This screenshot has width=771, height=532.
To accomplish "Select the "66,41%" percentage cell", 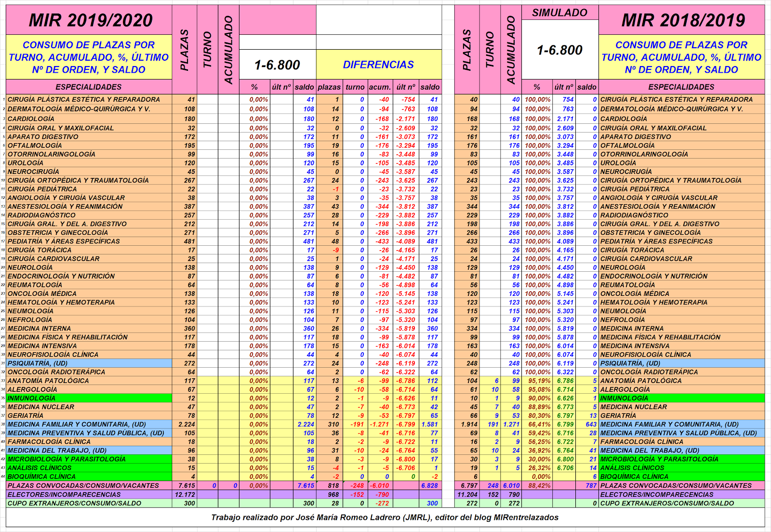I will (537, 425).
